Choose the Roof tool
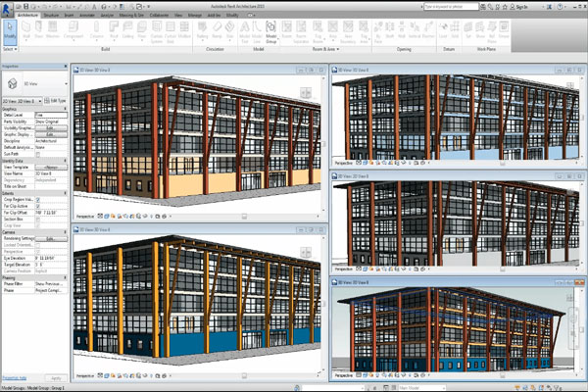 (114, 30)
